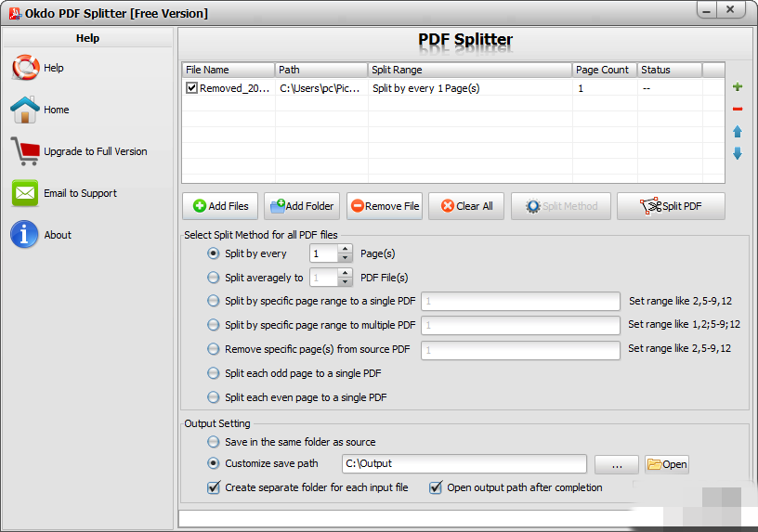Select Split averagely to PDF files
Image resolution: width=758 pixels, height=532 pixels.
coord(214,278)
